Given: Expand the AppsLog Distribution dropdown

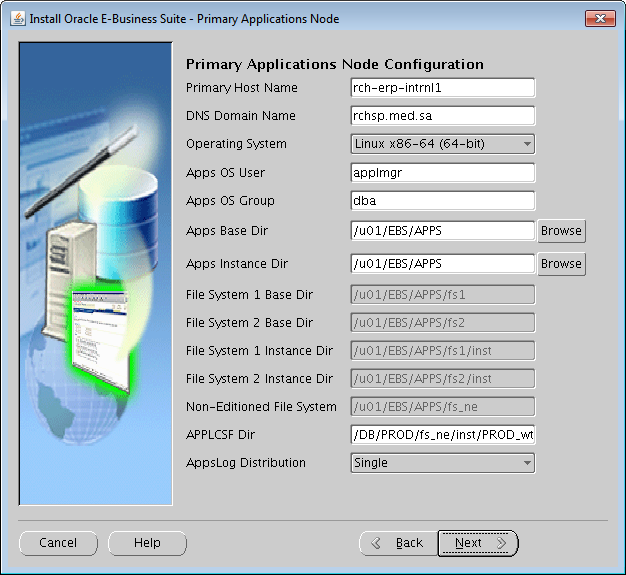Looking at the screenshot, I should pyautogui.click(x=442, y=463).
